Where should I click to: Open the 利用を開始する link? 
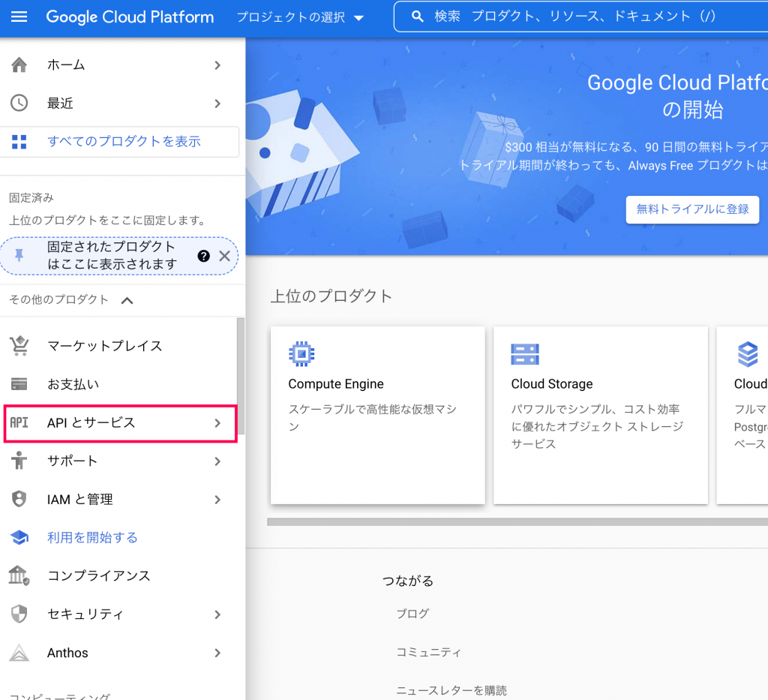[92, 537]
